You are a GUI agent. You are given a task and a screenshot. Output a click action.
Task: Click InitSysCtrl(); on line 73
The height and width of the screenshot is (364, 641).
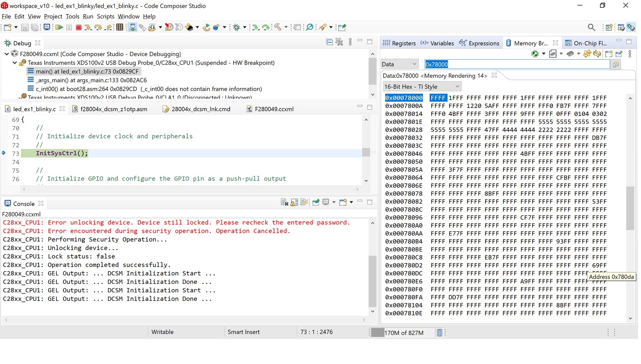[x=62, y=153]
